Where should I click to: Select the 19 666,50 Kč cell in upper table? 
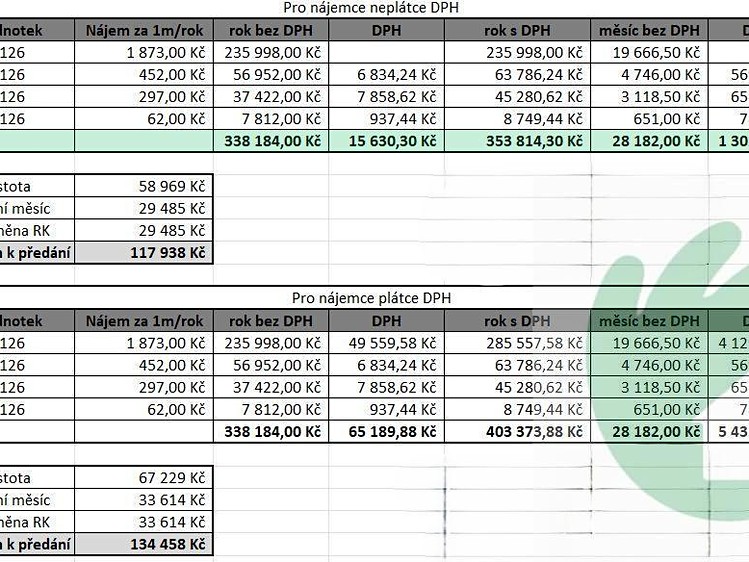click(649, 53)
